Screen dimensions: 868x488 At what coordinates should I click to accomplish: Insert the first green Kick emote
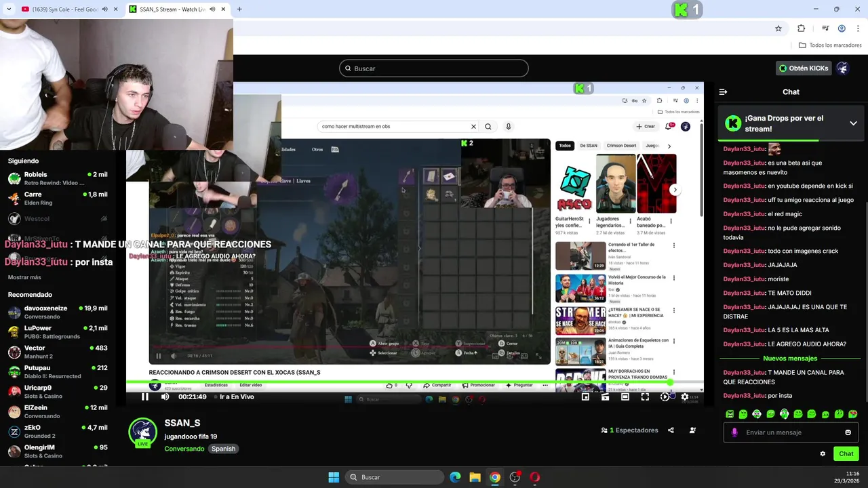click(730, 414)
